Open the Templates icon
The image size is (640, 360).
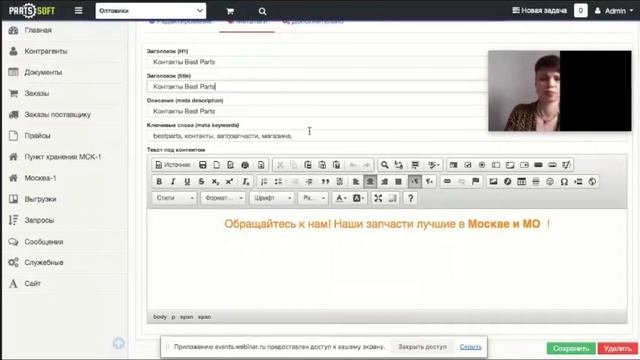point(261,165)
